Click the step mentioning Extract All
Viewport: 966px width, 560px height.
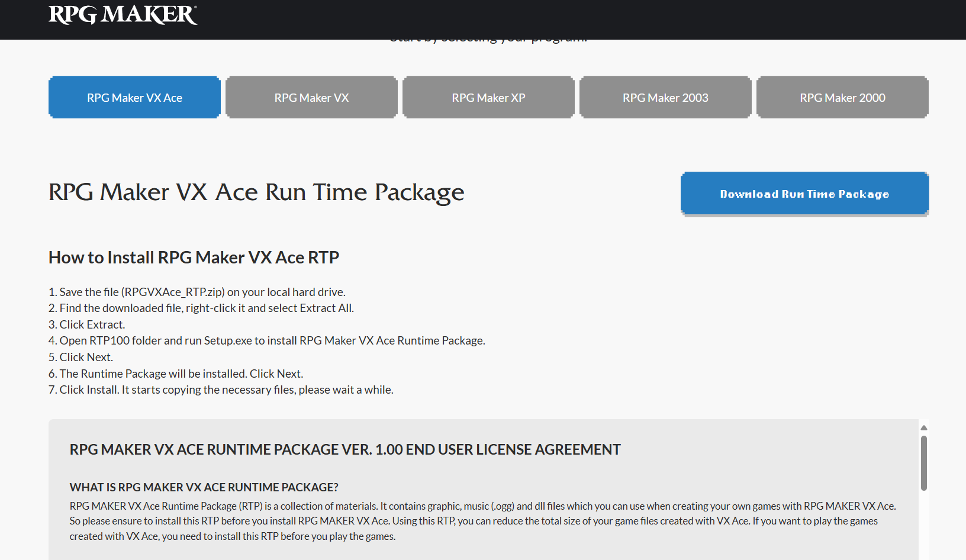(x=201, y=308)
